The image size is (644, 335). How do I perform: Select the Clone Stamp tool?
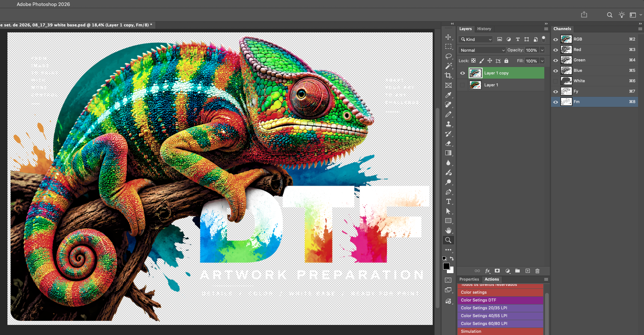(448, 124)
